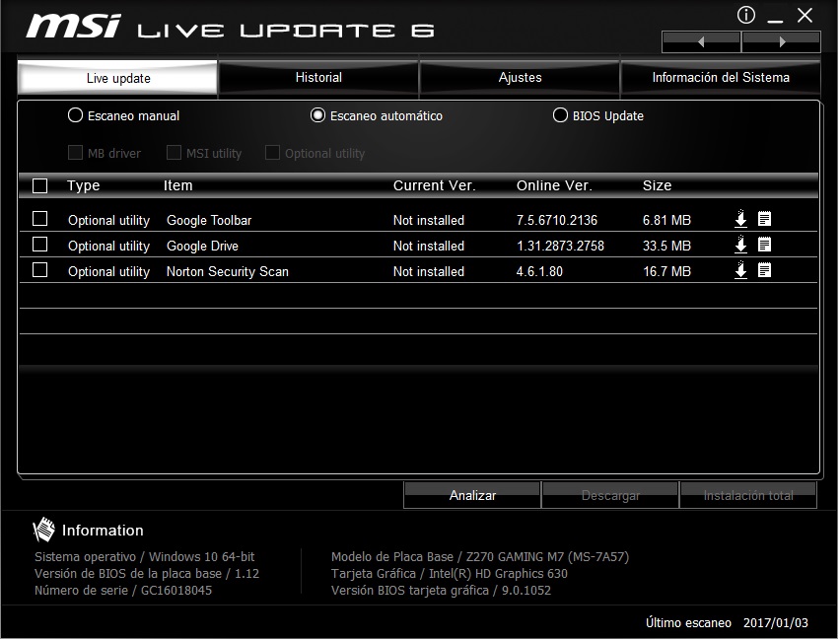The width and height of the screenshot is (840, 641).
Task: Click the Current Ver. column header
Action: coord(434,185)
